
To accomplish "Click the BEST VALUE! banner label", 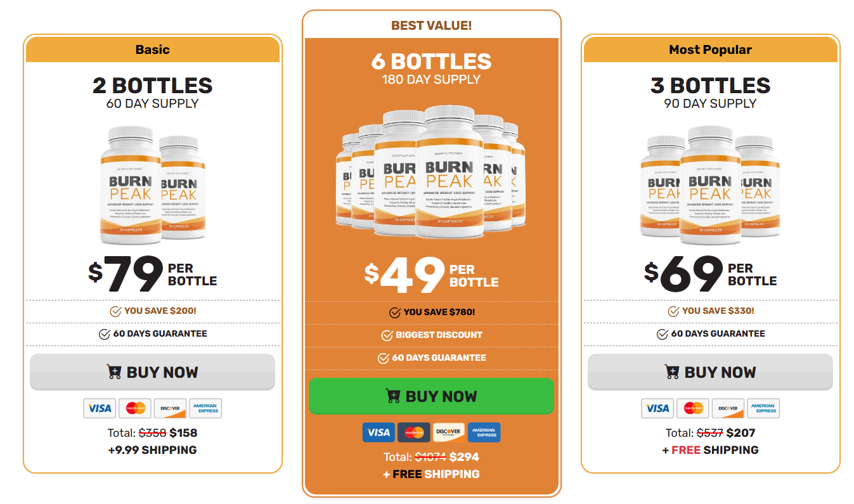I will click(x=431, y=25).
